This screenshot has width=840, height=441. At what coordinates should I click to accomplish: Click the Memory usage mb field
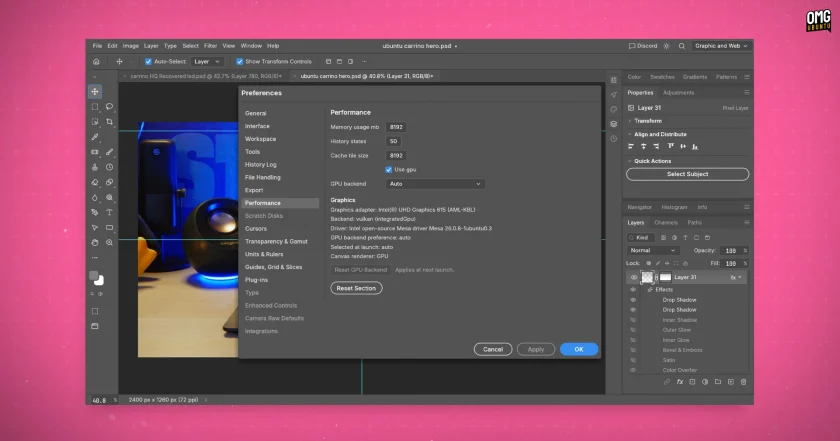(x=396, y=127)
